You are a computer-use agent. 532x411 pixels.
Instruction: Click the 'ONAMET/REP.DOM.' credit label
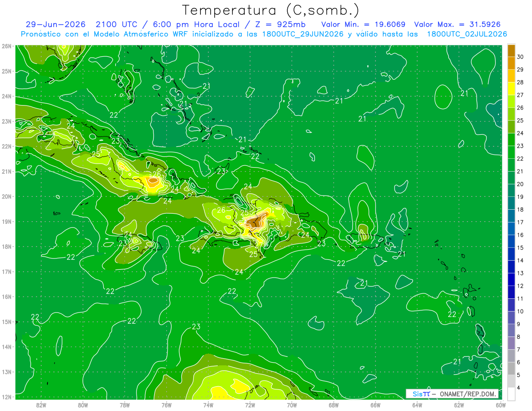pyautogui.click(x=468, y=394)
